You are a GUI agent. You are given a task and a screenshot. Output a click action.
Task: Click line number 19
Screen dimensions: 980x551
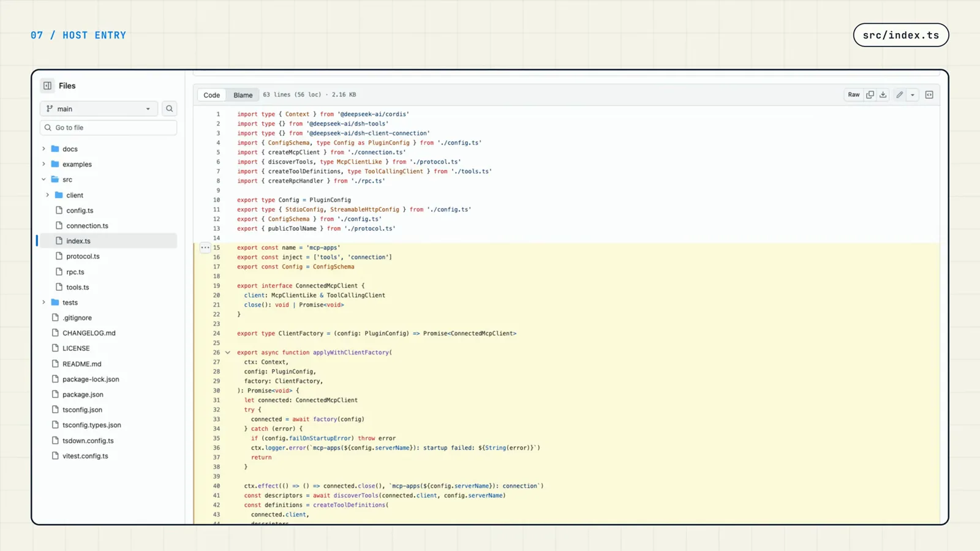[216, 286]
